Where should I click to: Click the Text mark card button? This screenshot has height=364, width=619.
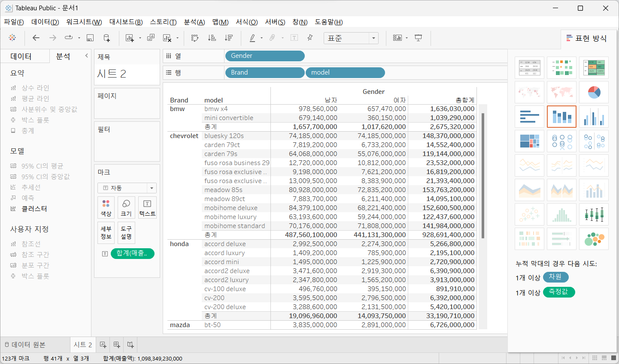(147, 208)
